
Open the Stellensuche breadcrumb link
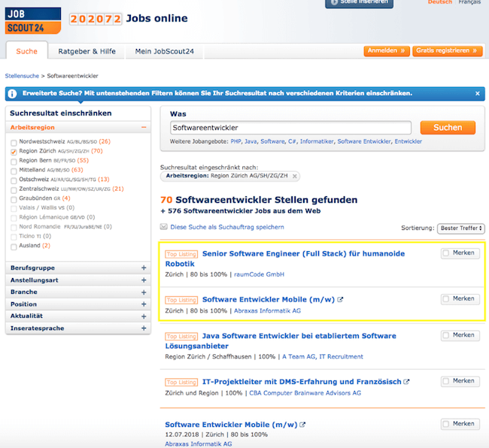[x=22, y=76]
